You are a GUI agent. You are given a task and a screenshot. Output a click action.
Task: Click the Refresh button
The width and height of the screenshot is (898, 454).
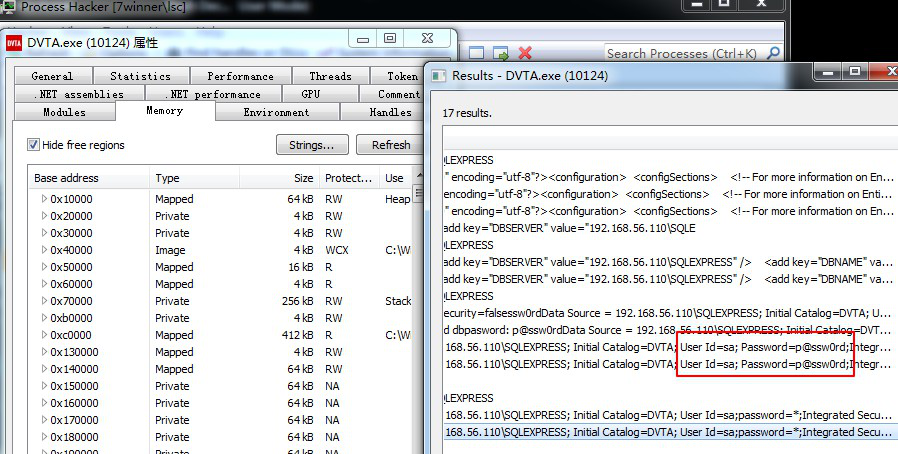tap(391, 145)
